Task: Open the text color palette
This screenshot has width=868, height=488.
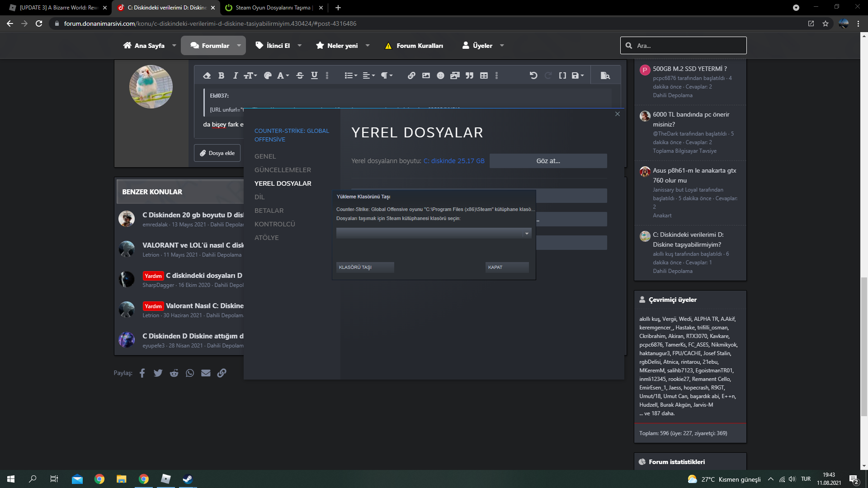Action: (268, 75)
